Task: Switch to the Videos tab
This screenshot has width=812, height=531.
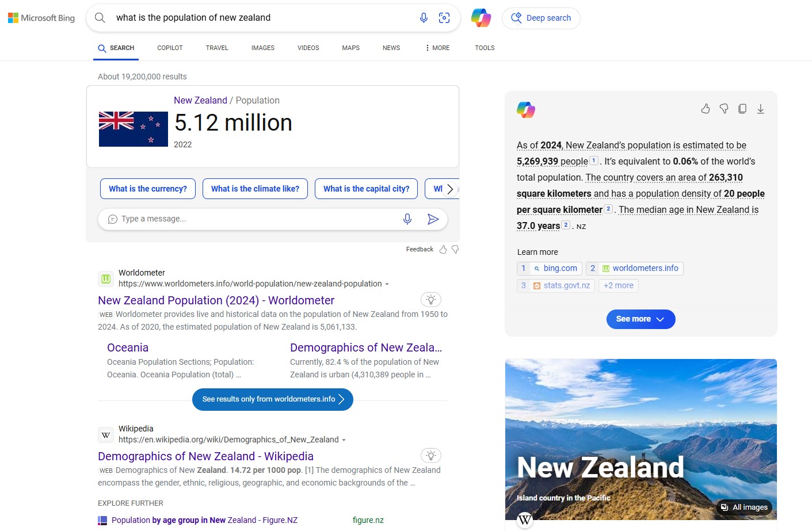Action: (308, 48)
